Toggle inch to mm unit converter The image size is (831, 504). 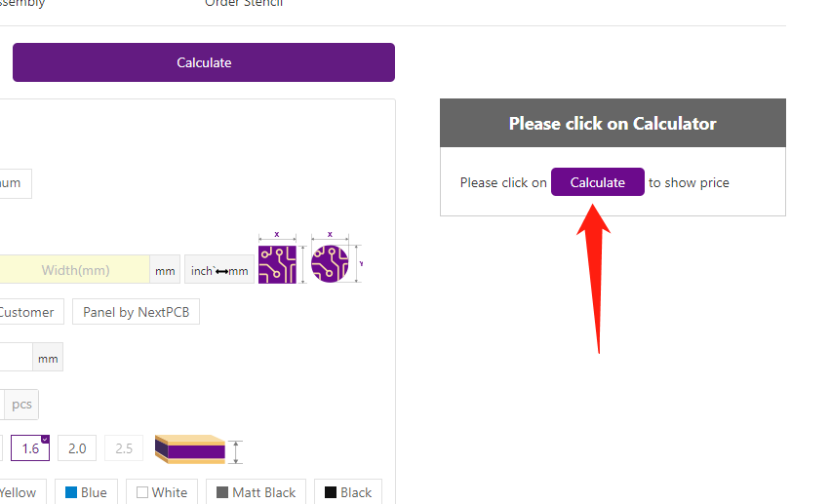[x=219, y=270]
